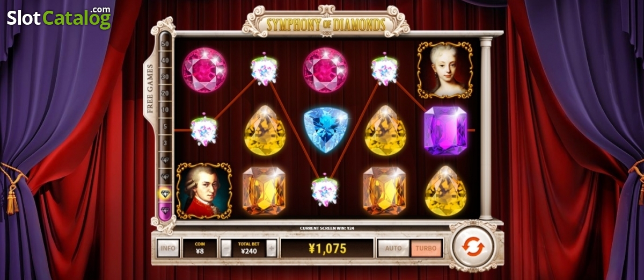Select the orange square gem beside Mozart
Screen dimensions: 644x280
pyautogui.click(x=264, y=191)
